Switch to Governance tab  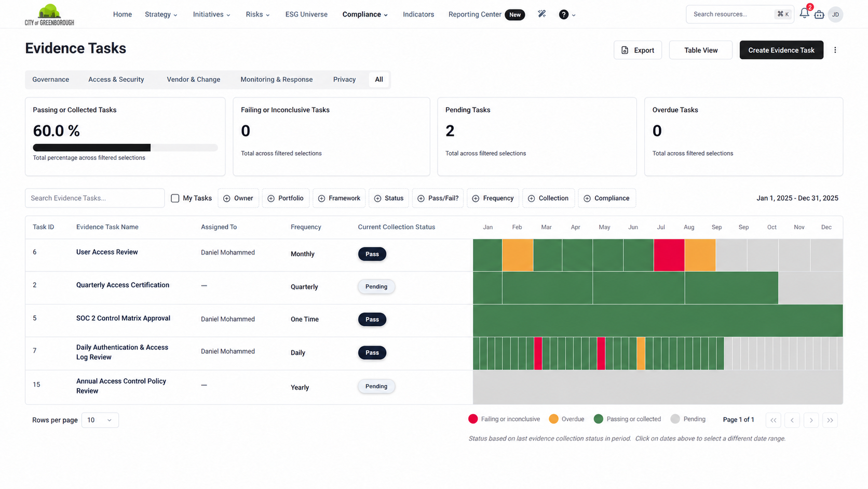click(x=50, y=80)
